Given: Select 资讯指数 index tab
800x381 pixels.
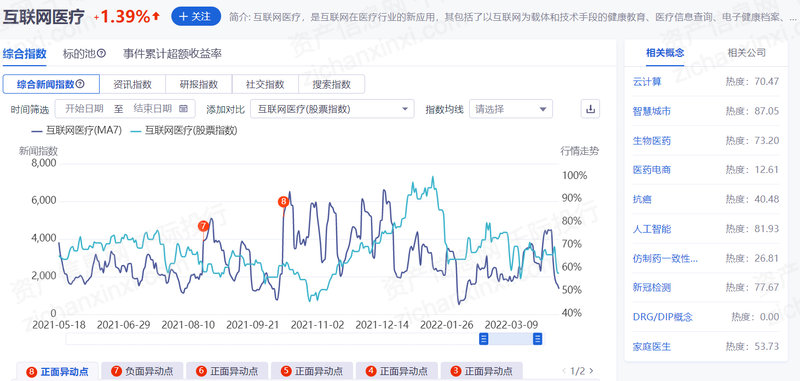Looking at the screenshot, I should [133, 85].
